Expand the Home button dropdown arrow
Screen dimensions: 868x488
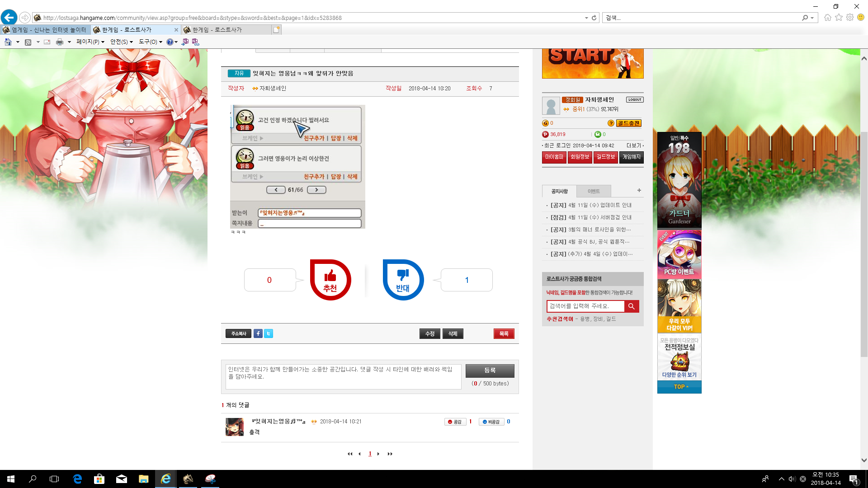(18, 42)
